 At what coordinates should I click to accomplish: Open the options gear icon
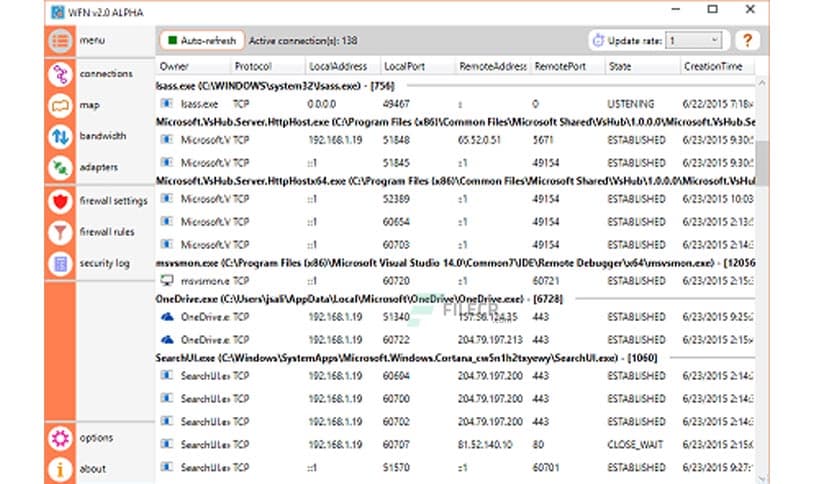point(60,438)
